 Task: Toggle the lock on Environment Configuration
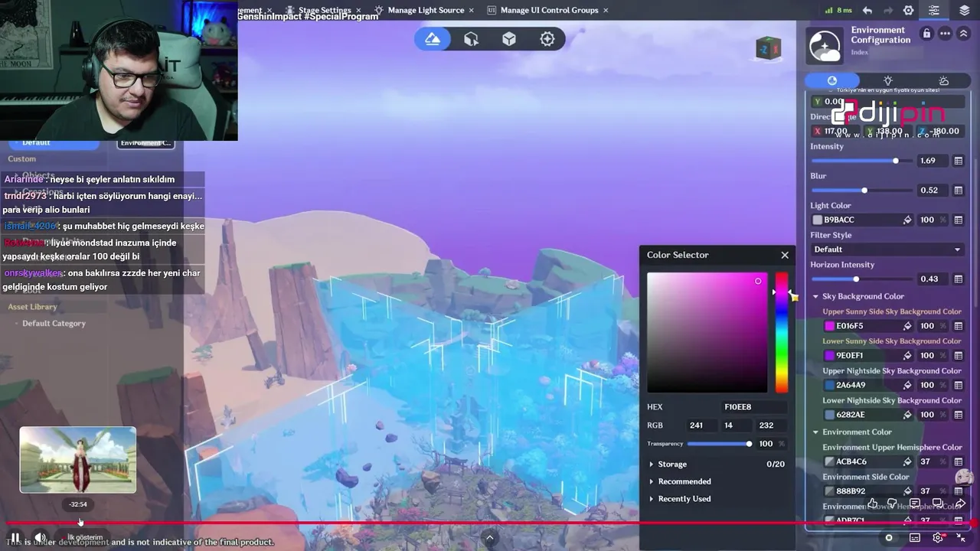pyautogui.click(x=927, y=34)
